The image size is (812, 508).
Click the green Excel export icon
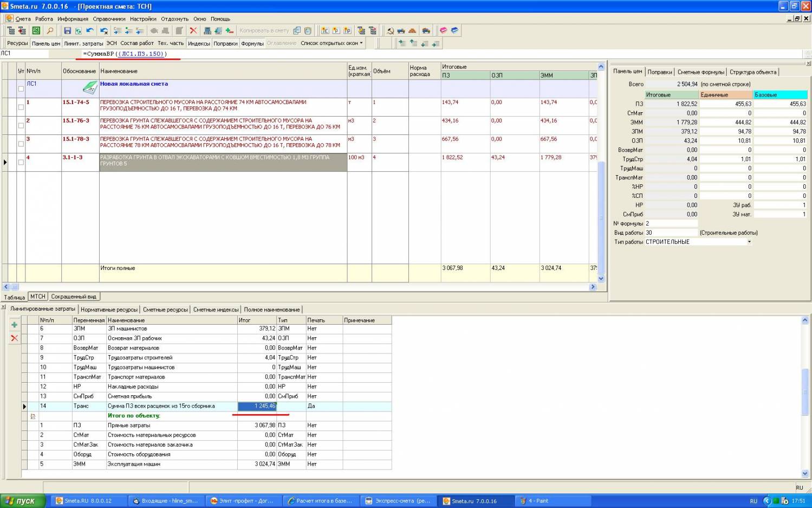point(36,31)
